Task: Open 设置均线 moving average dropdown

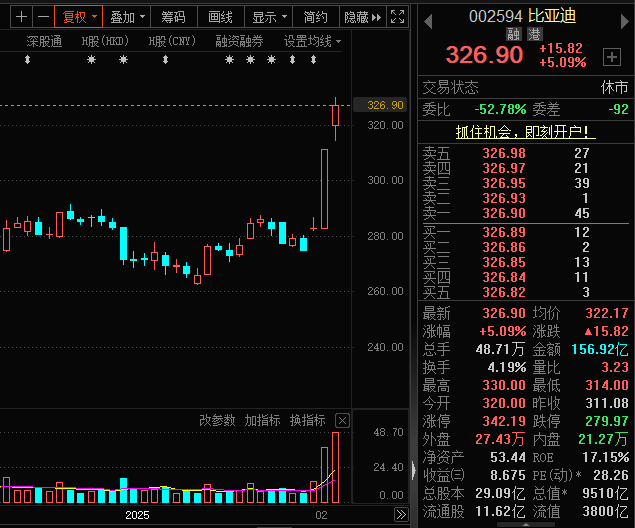Action: [x=311, y=42]
